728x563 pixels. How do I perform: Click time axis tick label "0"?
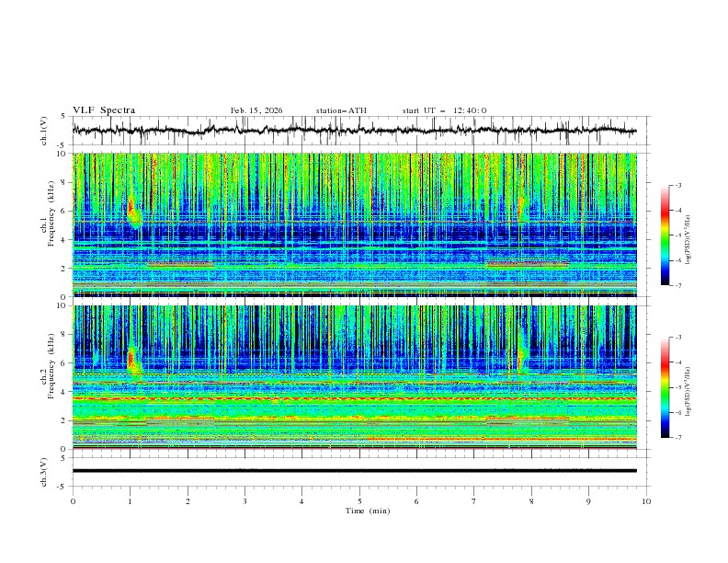pos(73,501)
